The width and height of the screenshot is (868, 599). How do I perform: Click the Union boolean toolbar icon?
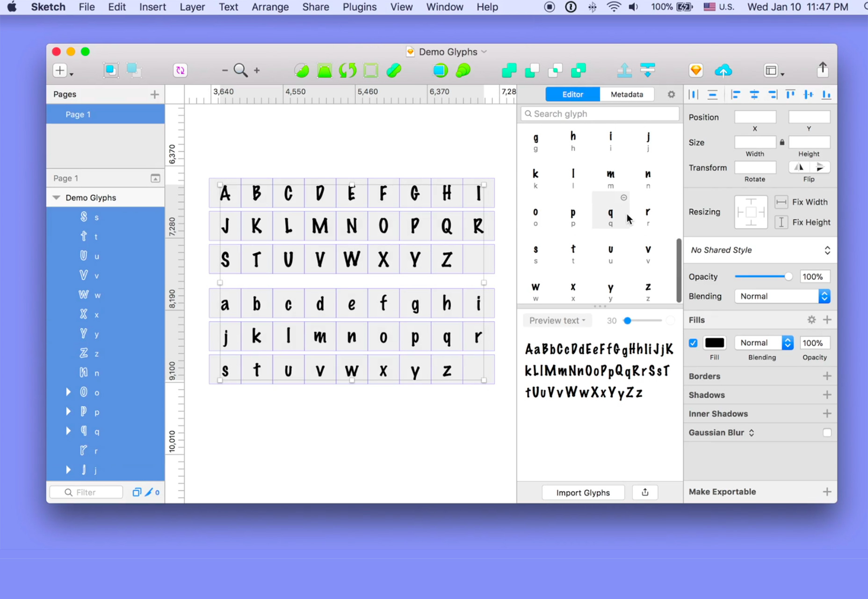(x=509, y=71)
